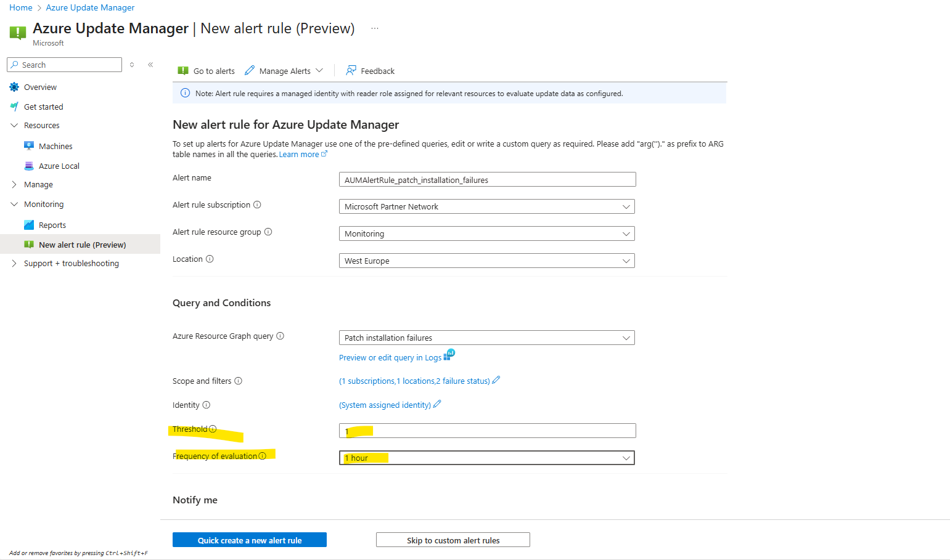Show info for Scope and filters
Image resolution: width=950 pixels, height=560 pixels.
[x=238, y=381]
